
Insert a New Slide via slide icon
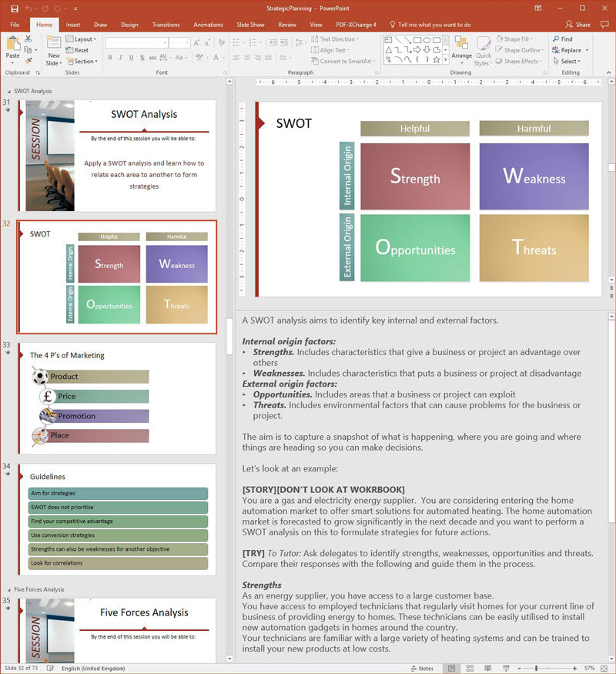54,43
